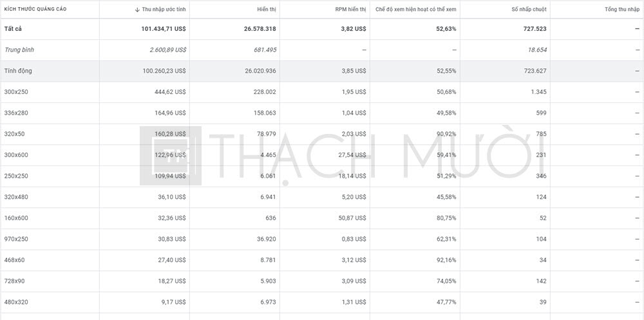This screenshot has width=644, height=320.
Task: Click the Chế độ xem hiện hoạt header
Action: [416, 10]
